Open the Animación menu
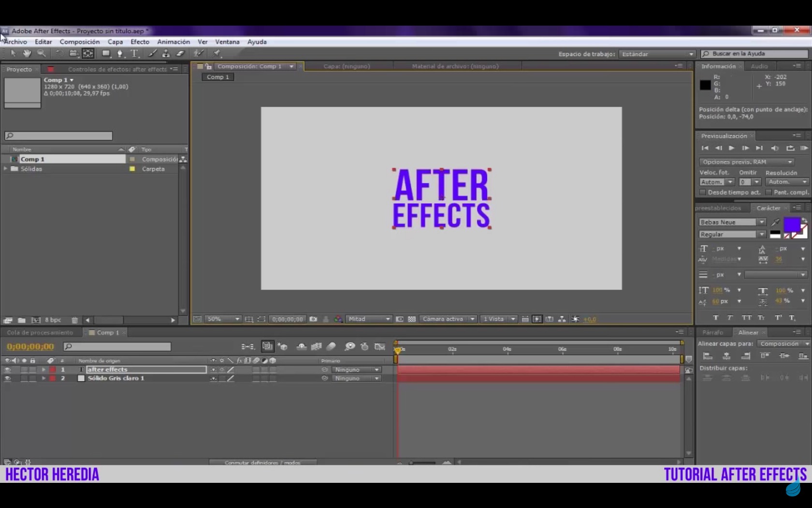Image resolution: width=812 pixels, height=508 pixels. tap(174, 42)
